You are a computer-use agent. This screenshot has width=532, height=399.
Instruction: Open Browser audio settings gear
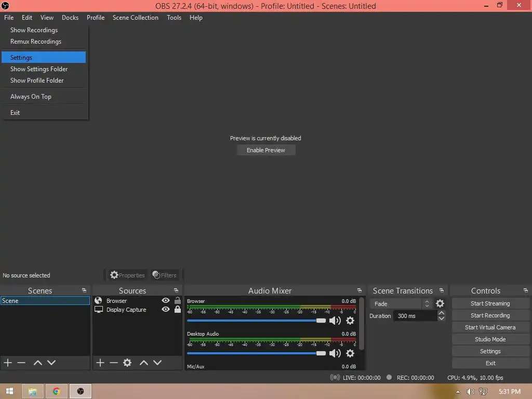pyautogui.click(x=350, y=321)
